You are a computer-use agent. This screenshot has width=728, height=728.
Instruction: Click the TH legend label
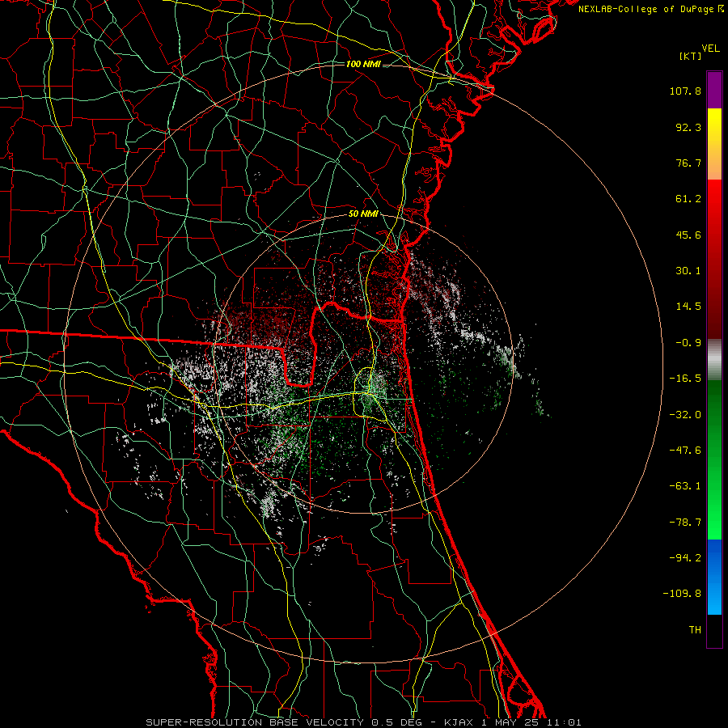pyautogui.click(x=695, y=630)
